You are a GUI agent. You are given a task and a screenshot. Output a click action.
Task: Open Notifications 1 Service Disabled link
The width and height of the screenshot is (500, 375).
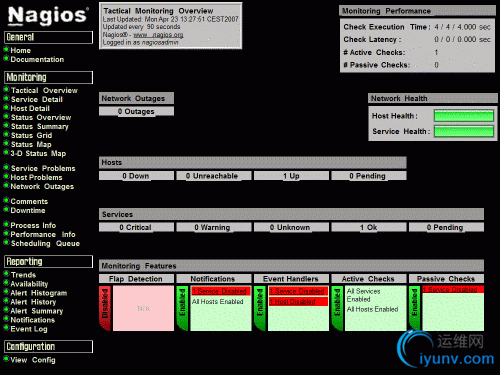(x=221, y=291)
